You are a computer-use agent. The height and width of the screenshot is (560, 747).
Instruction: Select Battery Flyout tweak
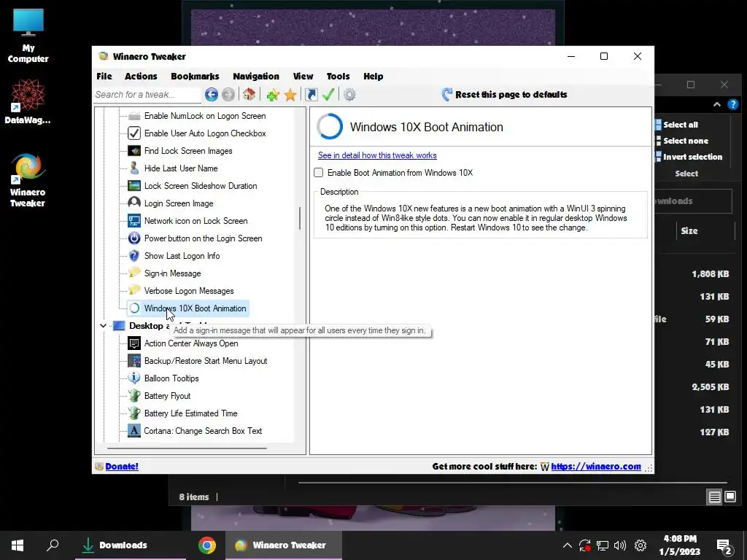[x=167, y=396]
